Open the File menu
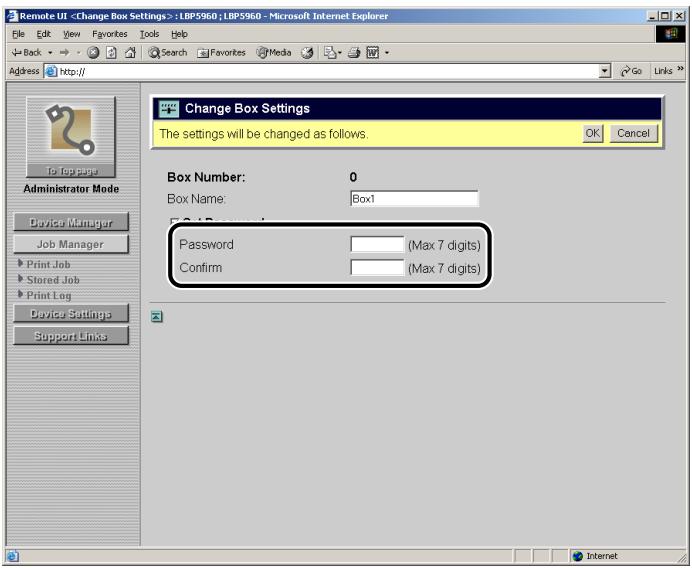 [18, 34]
